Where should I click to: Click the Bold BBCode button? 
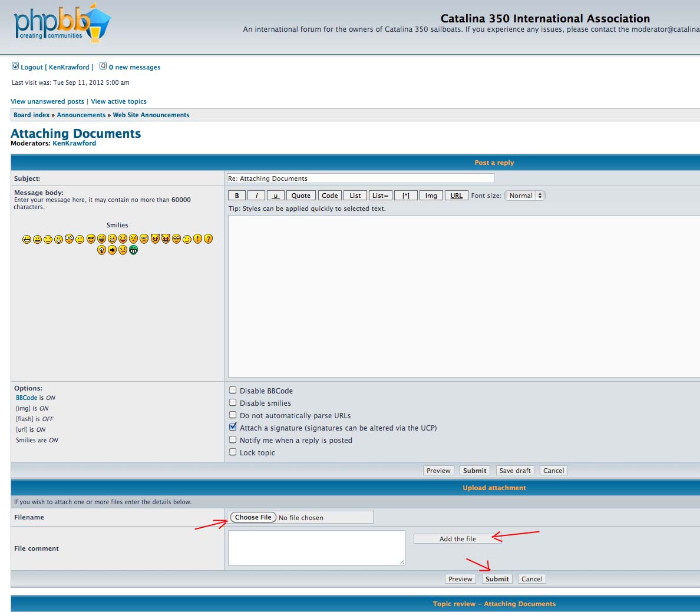(x=237, y=196)
